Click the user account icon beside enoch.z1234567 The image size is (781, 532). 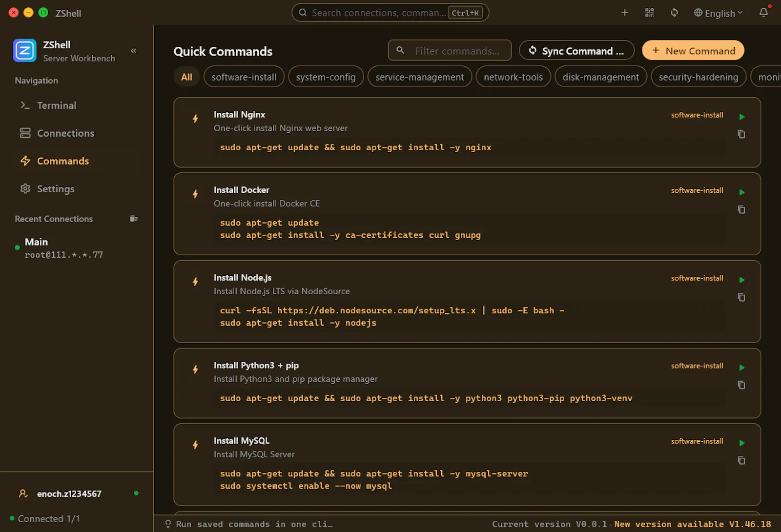pos(23,493)
